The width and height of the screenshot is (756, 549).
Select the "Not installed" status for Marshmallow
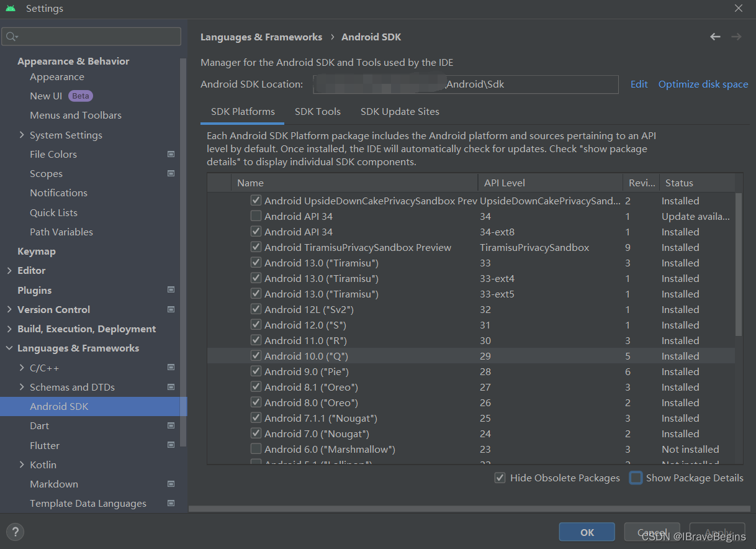click(690, 449)
